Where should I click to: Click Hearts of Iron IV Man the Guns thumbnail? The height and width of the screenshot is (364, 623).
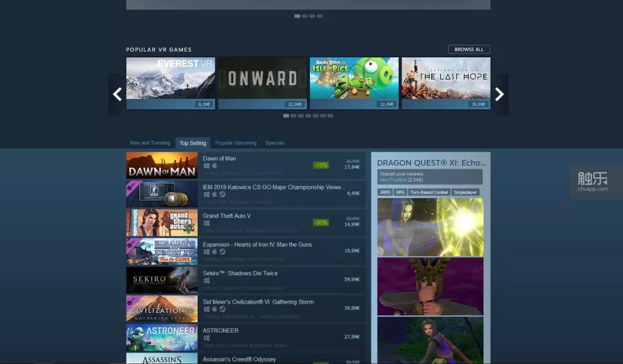pos(162,251)
